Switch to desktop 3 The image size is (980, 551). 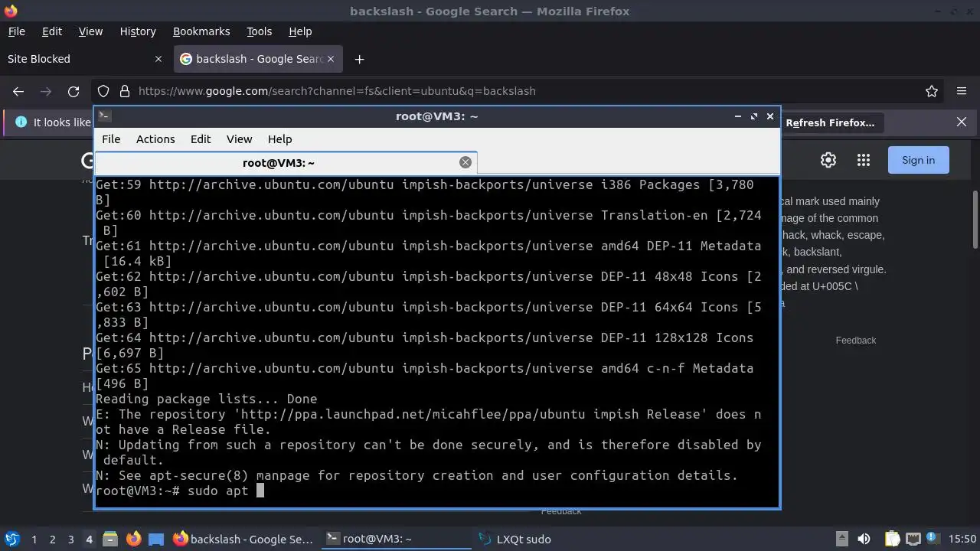(70, 540)
